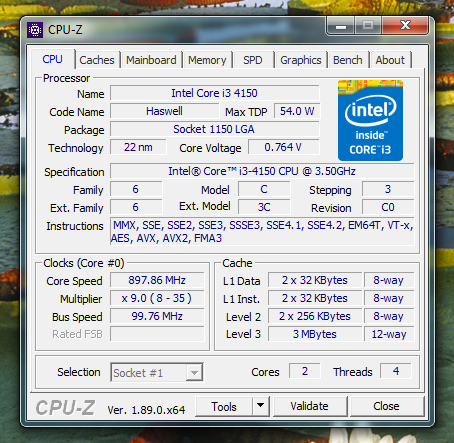Click the Core Speed value 897.86 MHz
This screenshot has width=454, height=443.
pyautogui.click(x=157, y=280)
